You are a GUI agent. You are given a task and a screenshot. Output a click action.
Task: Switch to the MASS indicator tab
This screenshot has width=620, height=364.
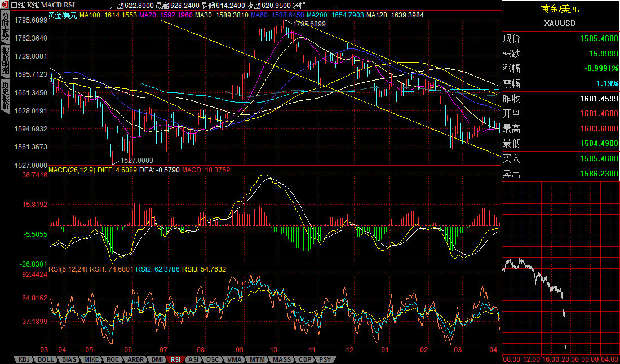coord(282,359)
